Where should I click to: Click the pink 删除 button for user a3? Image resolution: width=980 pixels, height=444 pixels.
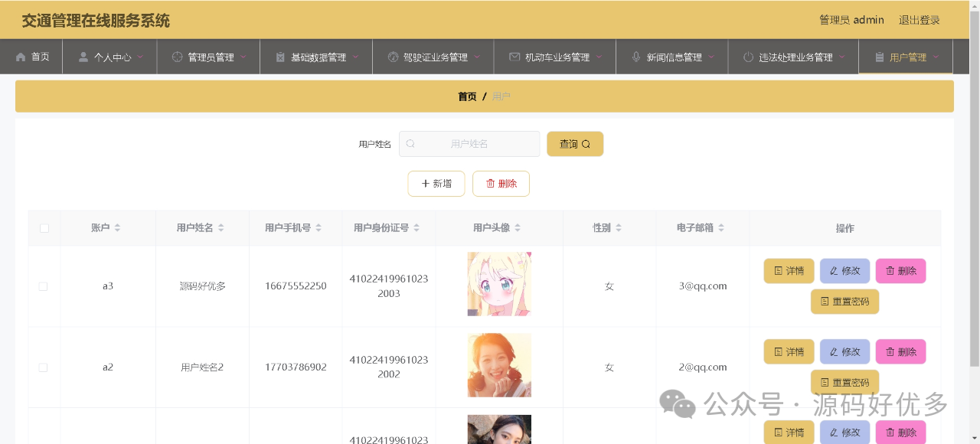pos(900,271)
